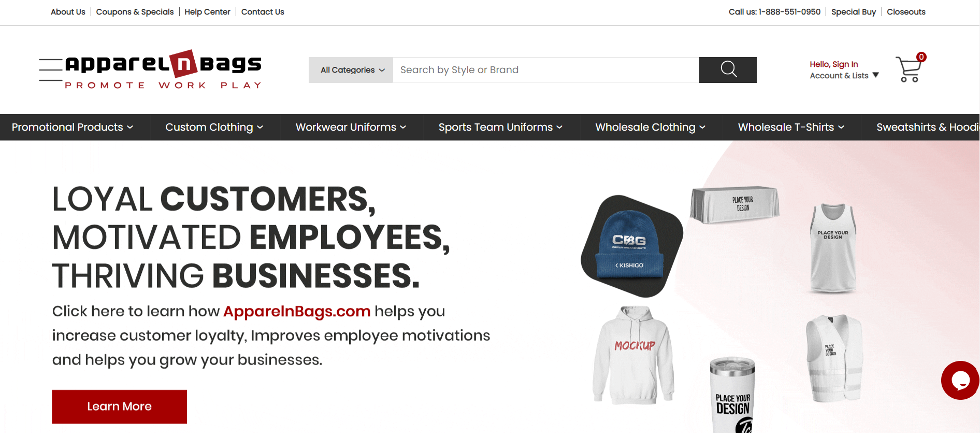Open the Wholesale T-Shirts menu
Screen dimensions: 980x433
tap(791, 127)
